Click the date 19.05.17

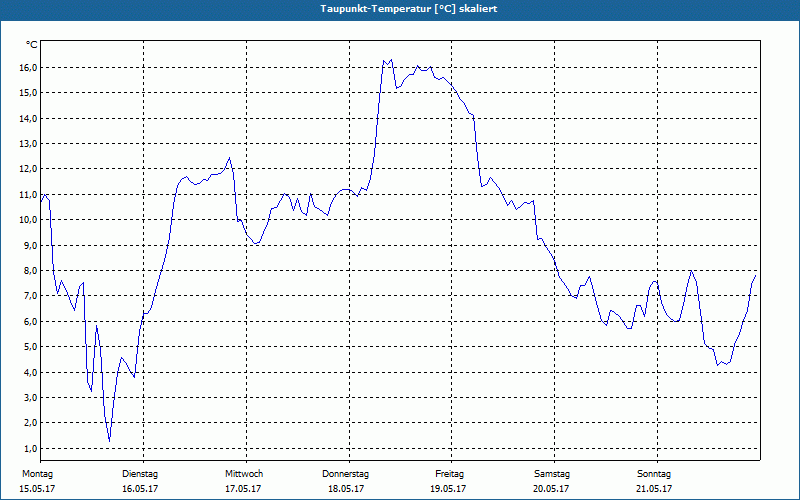[x=448, y=489]
